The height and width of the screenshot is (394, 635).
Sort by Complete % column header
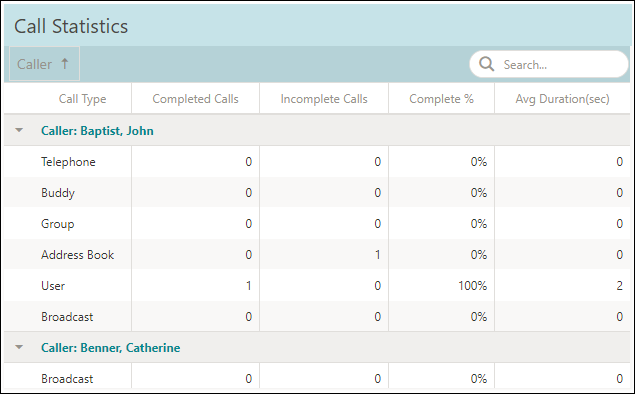(x=441, y=99)
